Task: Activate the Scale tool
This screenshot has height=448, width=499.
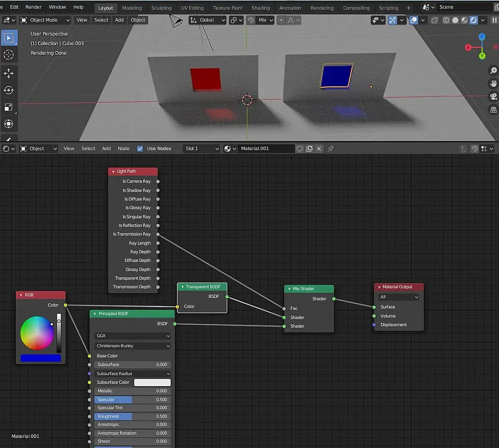Action: coord(9,107)
